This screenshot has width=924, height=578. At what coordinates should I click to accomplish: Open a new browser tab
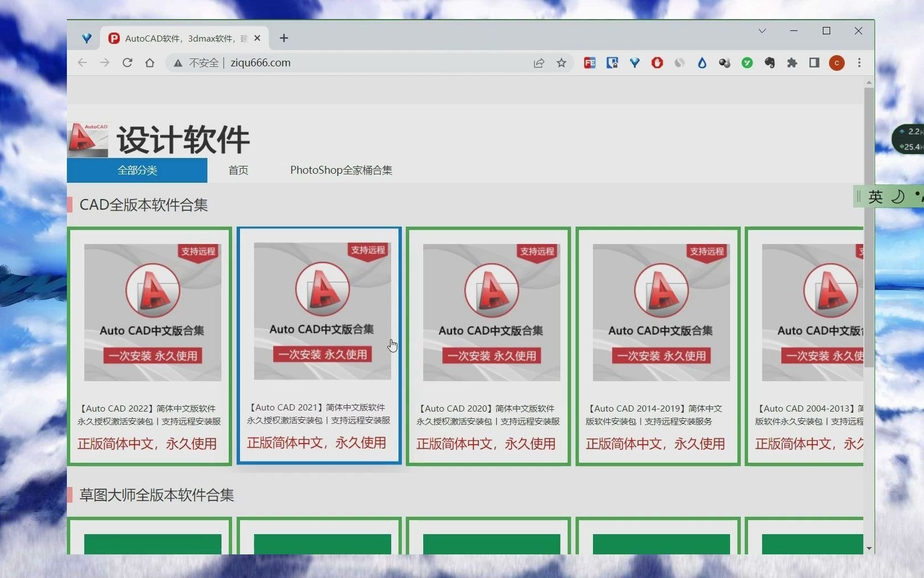284,38
